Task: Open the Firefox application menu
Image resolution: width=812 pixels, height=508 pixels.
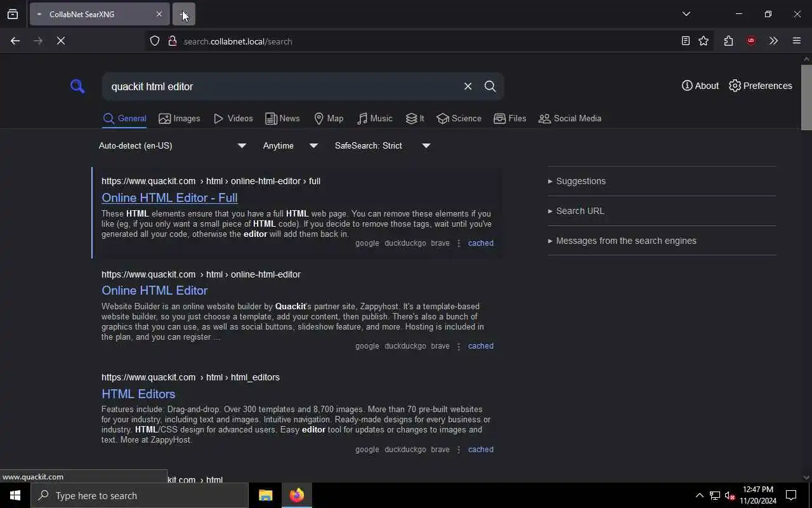Action: click(x=797, y=41)
